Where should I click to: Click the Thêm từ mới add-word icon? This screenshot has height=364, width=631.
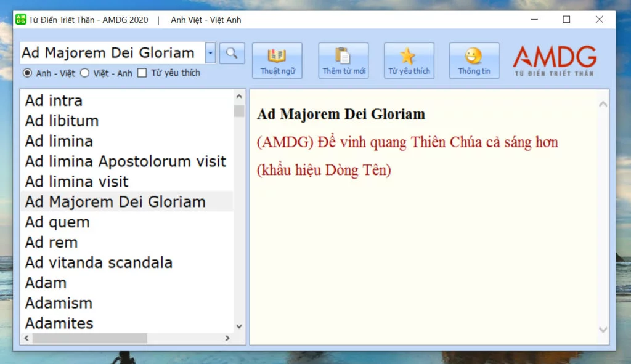pyautogui.click(x=343, y=55)
